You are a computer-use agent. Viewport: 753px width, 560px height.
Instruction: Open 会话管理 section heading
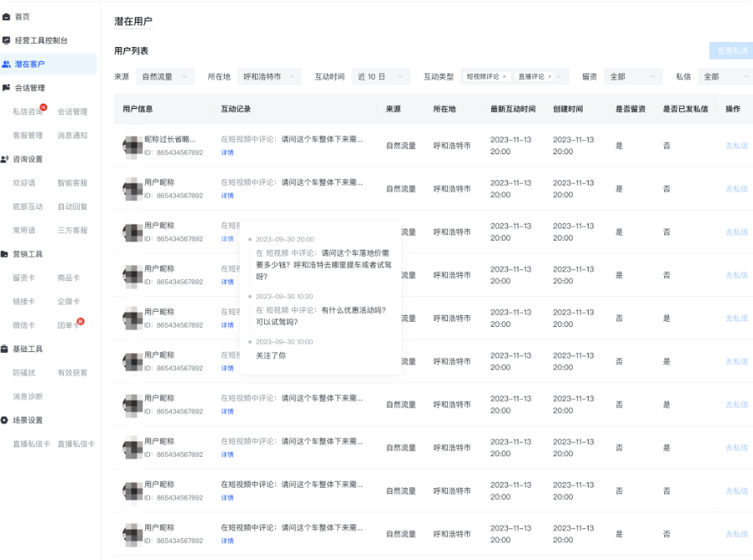[30, 87]
